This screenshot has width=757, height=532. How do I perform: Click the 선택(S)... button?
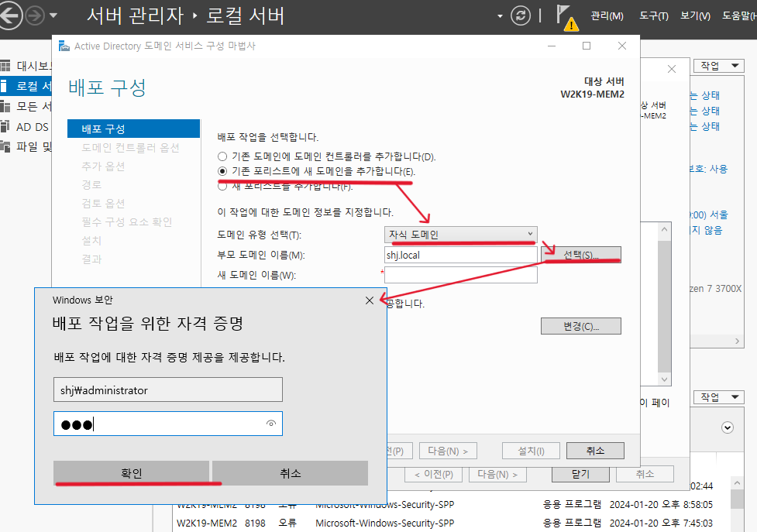coord(581,255)
